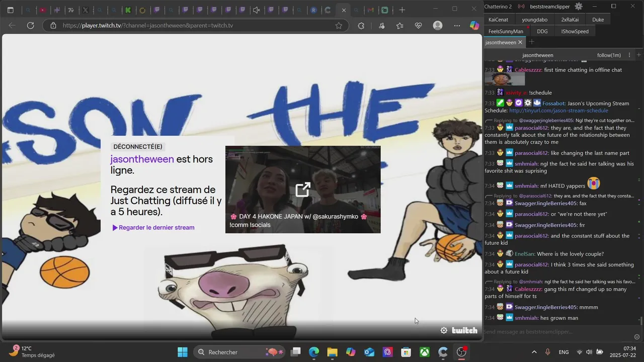This screenshot has height=362, width=644.
Task: Open browser essentials heart icon
Action: click(x=418, y=25)
